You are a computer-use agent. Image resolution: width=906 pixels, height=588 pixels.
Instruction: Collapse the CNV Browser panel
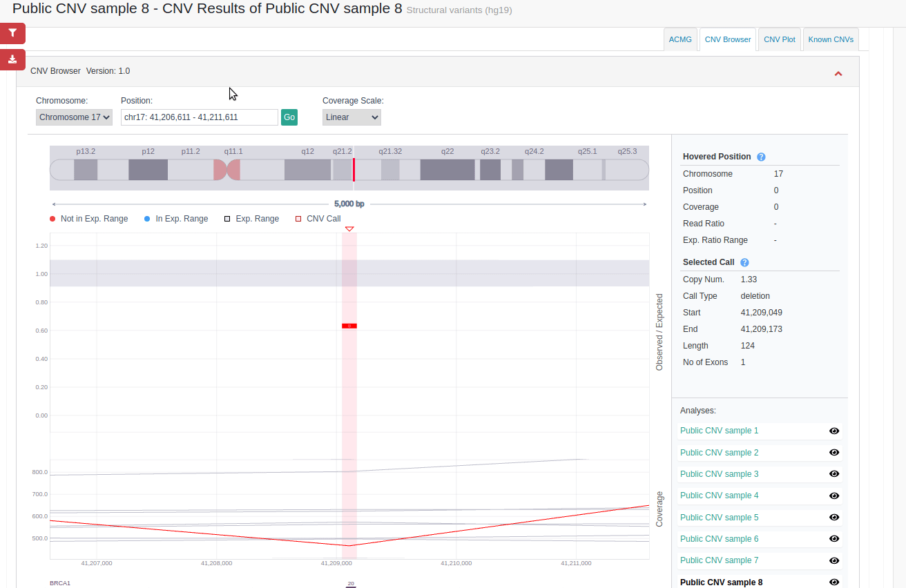pos(838,72)
